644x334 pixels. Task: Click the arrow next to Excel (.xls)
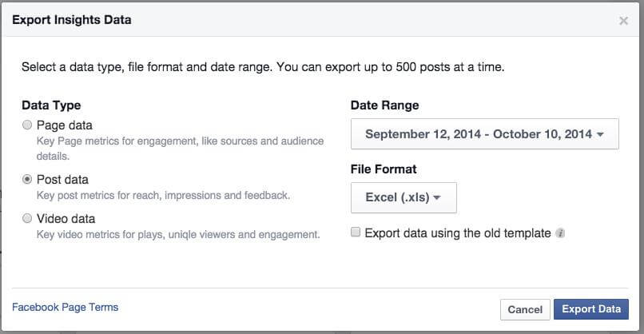[437, 197]
